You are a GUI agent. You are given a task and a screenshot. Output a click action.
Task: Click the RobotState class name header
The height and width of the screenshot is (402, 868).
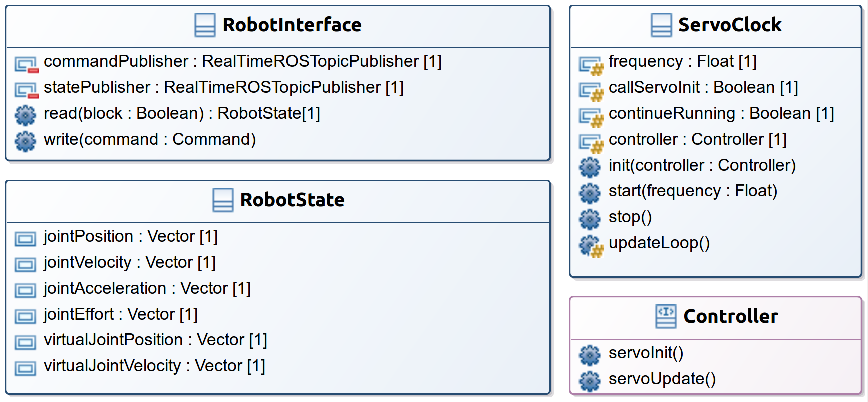tap(292, 200)
